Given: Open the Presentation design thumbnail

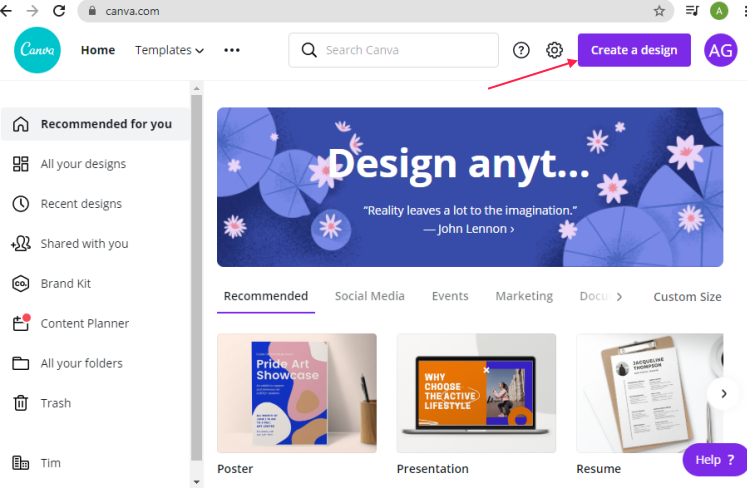Looking at the screenshot, I should click(x=476, y=393).
